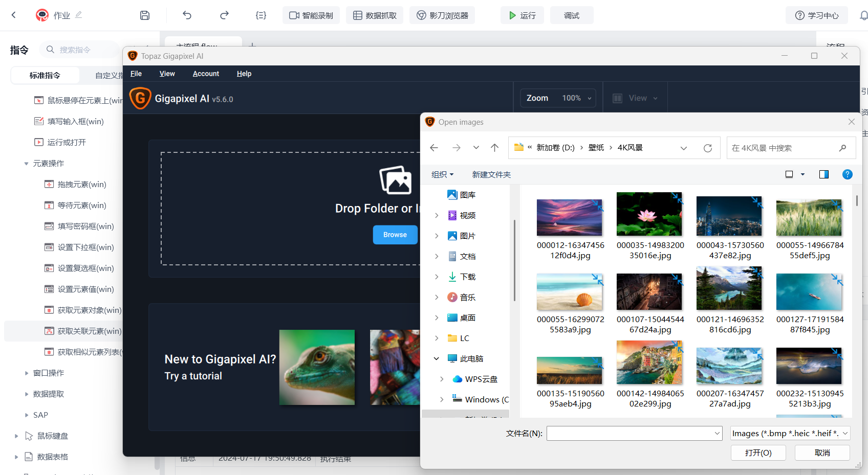
Task: Collapse the 元素操作 group
Action: 26,164
